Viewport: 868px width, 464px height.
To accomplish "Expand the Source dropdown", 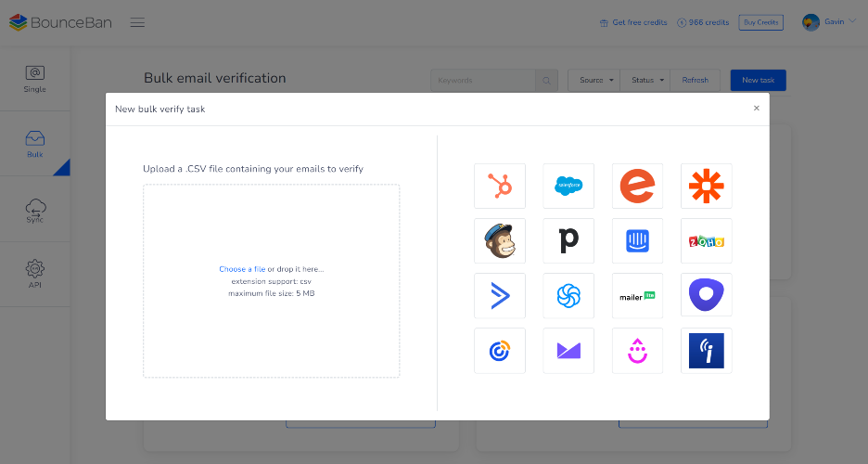I will (x=597, y=81).
